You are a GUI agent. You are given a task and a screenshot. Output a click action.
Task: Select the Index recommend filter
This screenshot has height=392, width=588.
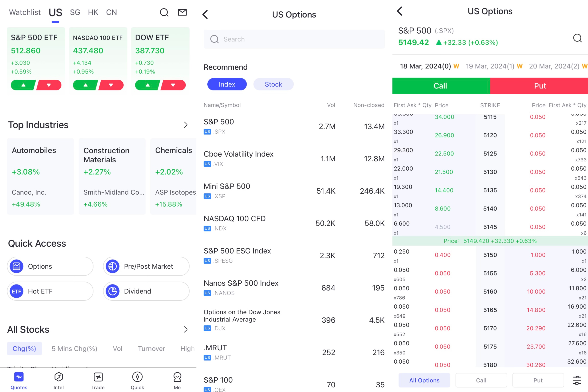[x=227, y=84]
